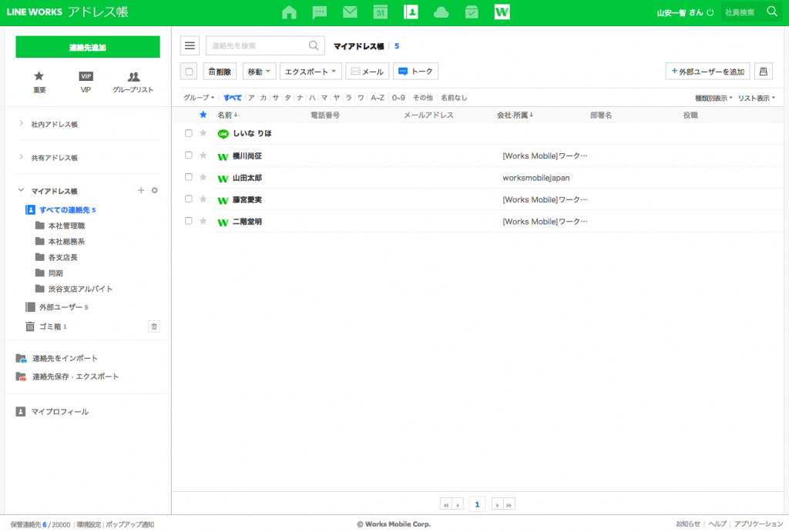Open My Address Book settings gear

(x=154, y=191)
